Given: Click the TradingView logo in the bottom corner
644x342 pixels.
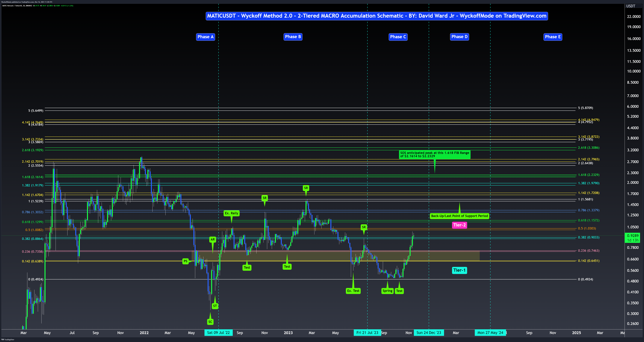Looking at the screenshot, I should pyautogui.click(x=8, y=340).
